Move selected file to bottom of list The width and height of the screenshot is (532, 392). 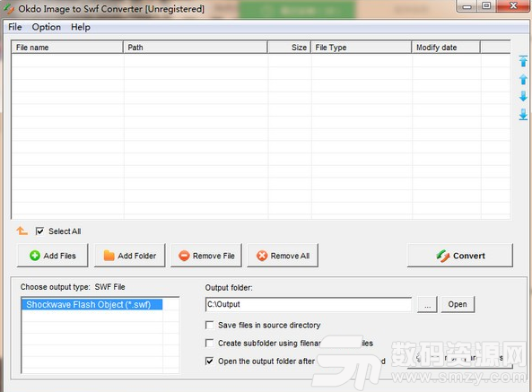523,115
